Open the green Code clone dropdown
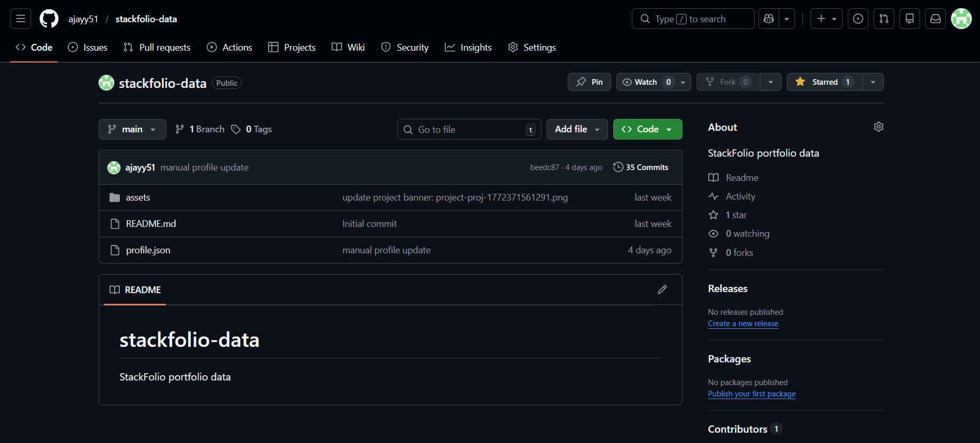This screenshot has width=980, height=443. pos(647,129)
